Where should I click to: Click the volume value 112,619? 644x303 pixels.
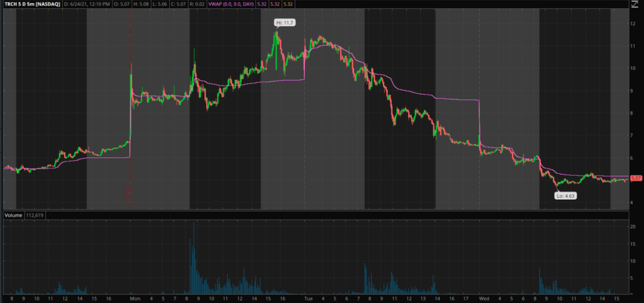point(35,215)
